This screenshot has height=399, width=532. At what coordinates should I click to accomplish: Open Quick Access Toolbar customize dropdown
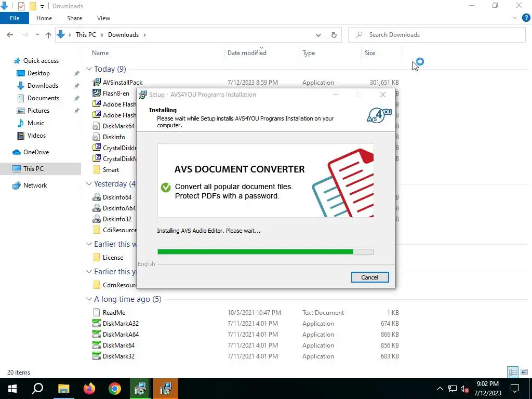(42, 6)
